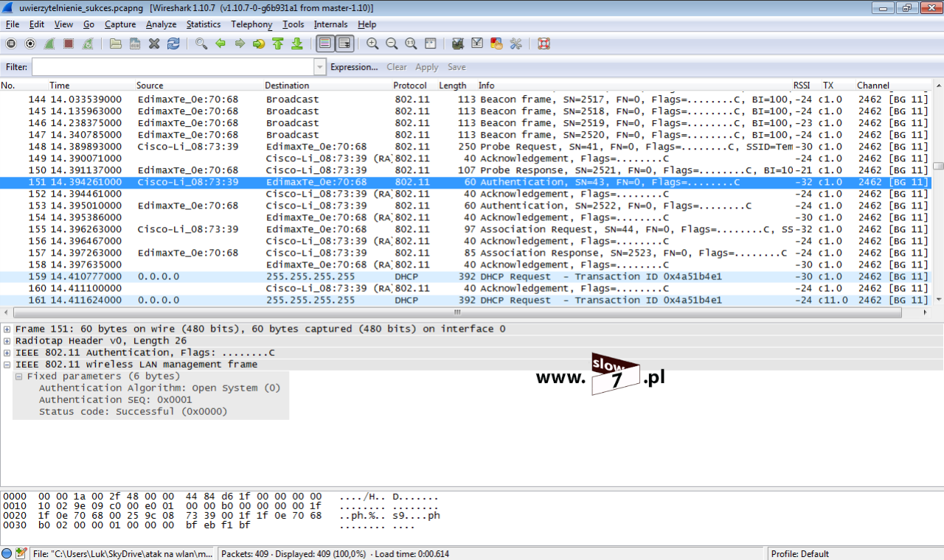Toggle auto scroll in live capture
Screen dimensions: 944x560
point(344,43)
